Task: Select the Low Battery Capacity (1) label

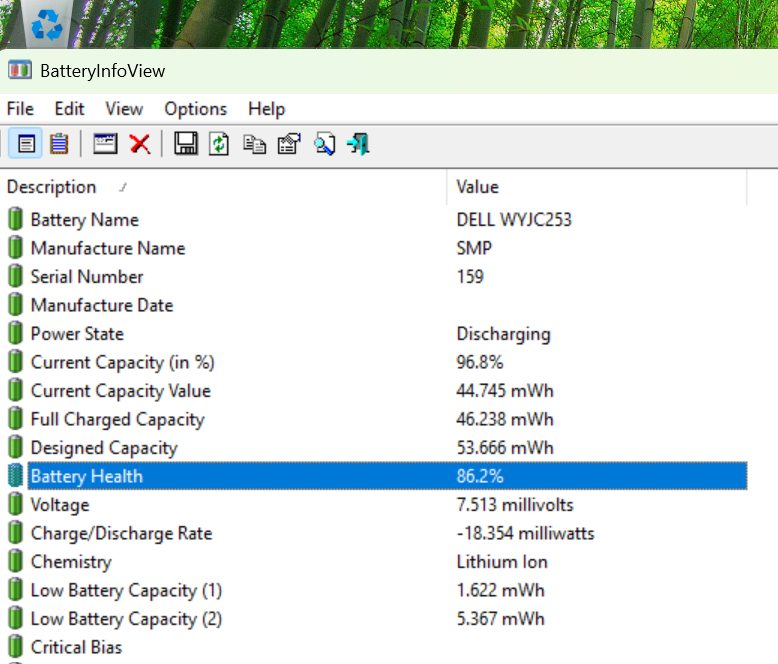Action: (x=127, y=591)
